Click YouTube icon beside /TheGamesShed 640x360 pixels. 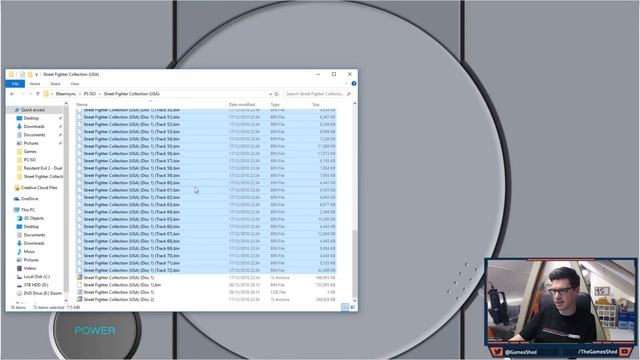pos(625,351)
